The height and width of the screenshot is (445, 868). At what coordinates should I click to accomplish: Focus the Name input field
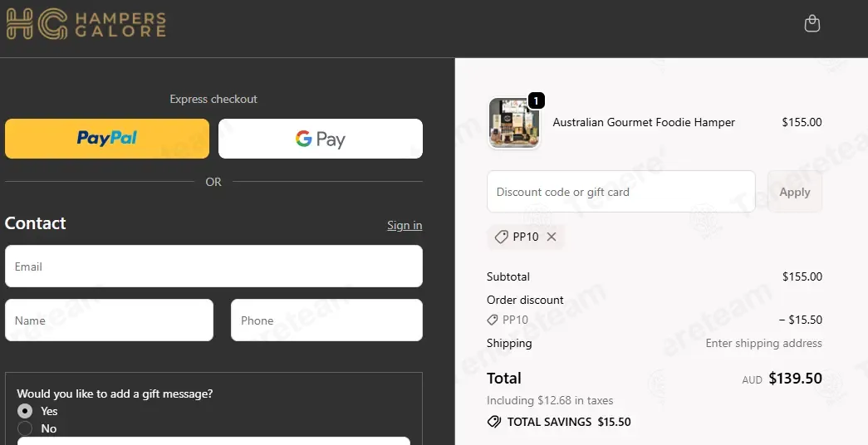pyautogui.click(x=109, y=320)
